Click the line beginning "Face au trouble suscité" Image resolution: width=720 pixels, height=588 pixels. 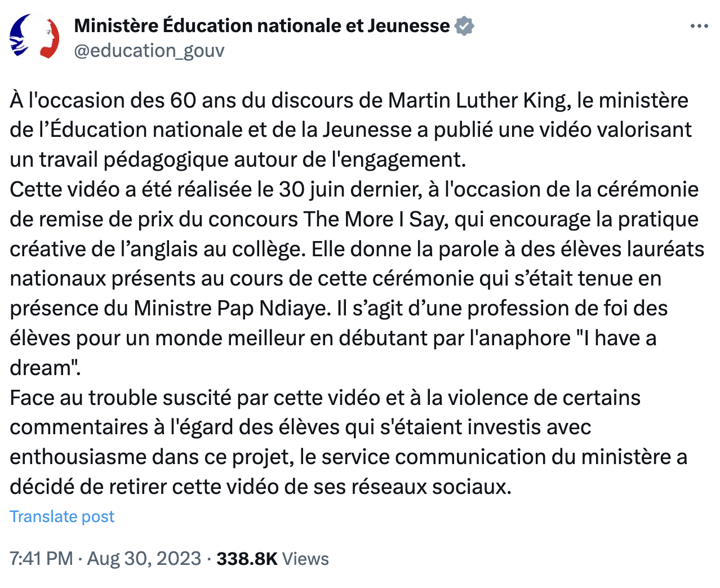point(325,398)
